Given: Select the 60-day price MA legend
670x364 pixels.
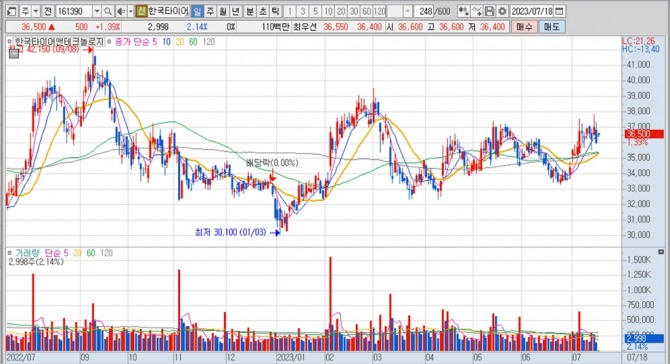Looking at the screenshot, I should coord(193,42).
